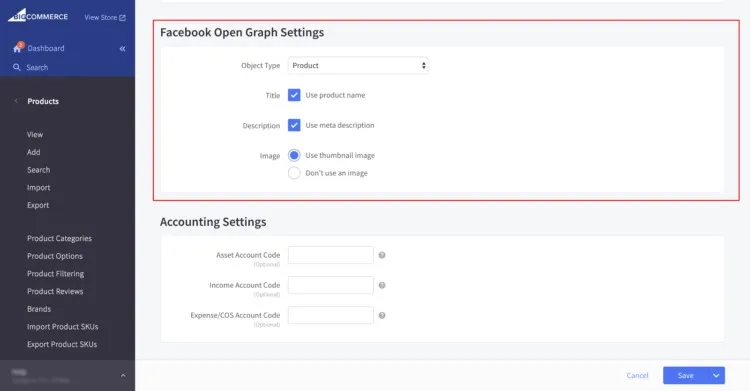Go to Dashboard
Image resolution: width=750 pixels, height=391 pixels.
[46, 48]
